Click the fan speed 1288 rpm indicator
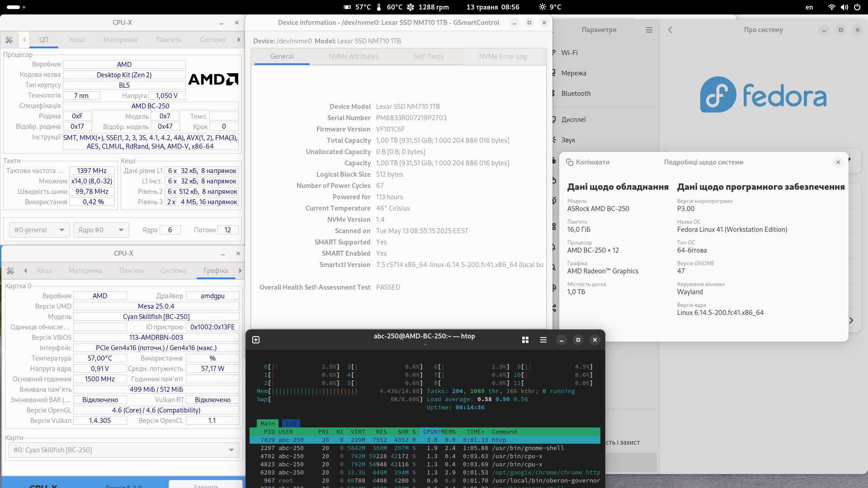The image size is (868, 488). 428,7
